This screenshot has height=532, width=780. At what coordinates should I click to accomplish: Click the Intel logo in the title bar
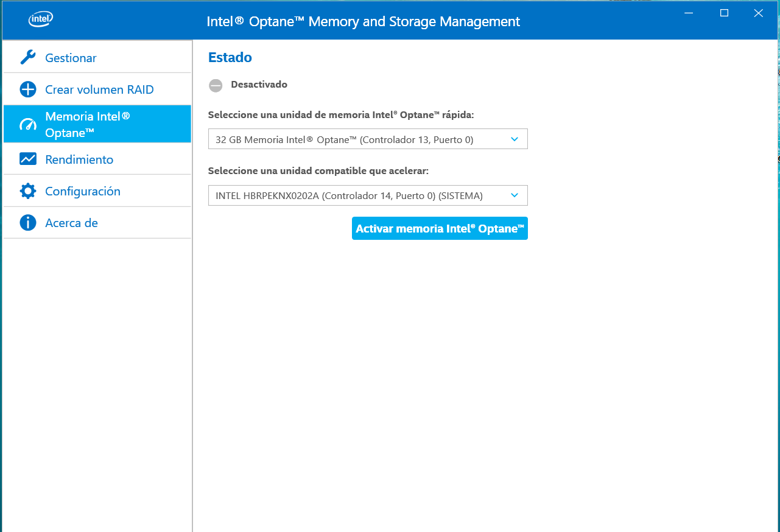pos(40,20)
